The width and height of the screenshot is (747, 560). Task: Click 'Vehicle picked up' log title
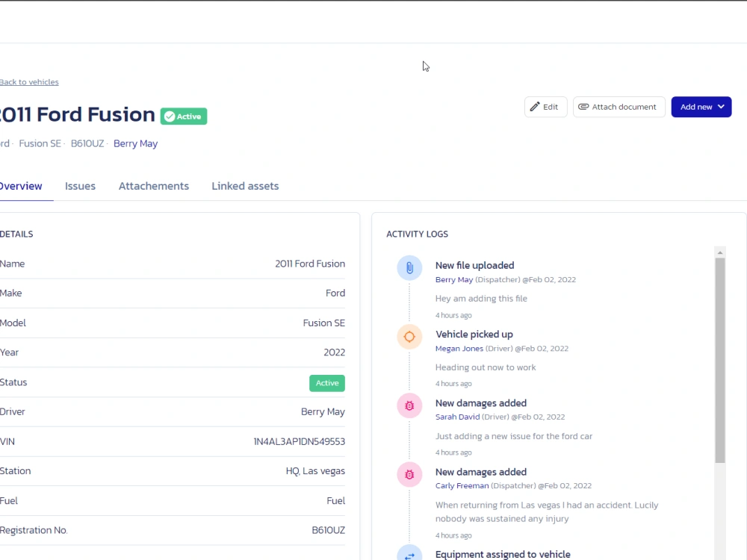pos(474,335)
